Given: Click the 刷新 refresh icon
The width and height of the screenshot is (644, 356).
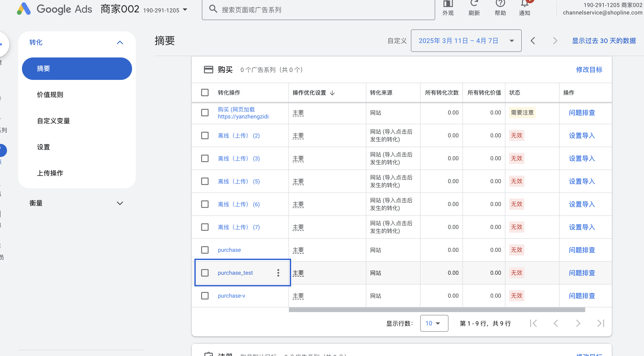Looking at the screenshot, I should click(474, 3).
